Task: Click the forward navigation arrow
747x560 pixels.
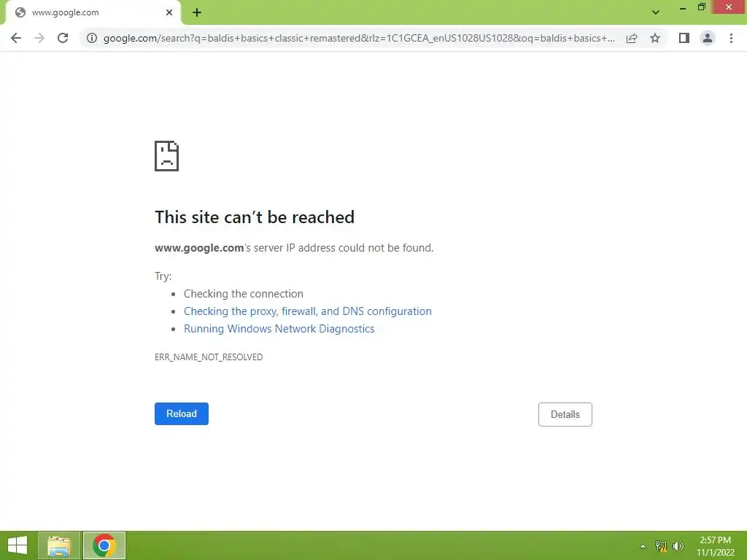Action: tap(39, 38)
